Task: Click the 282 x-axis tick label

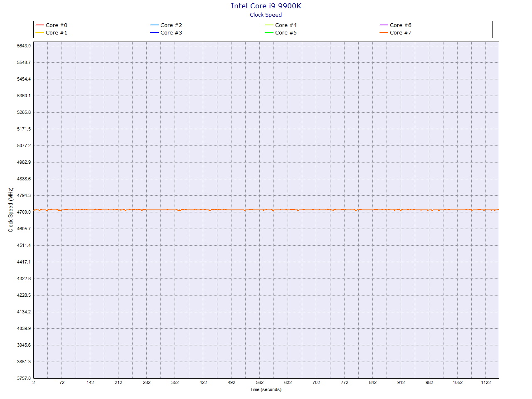Action: 147,382
